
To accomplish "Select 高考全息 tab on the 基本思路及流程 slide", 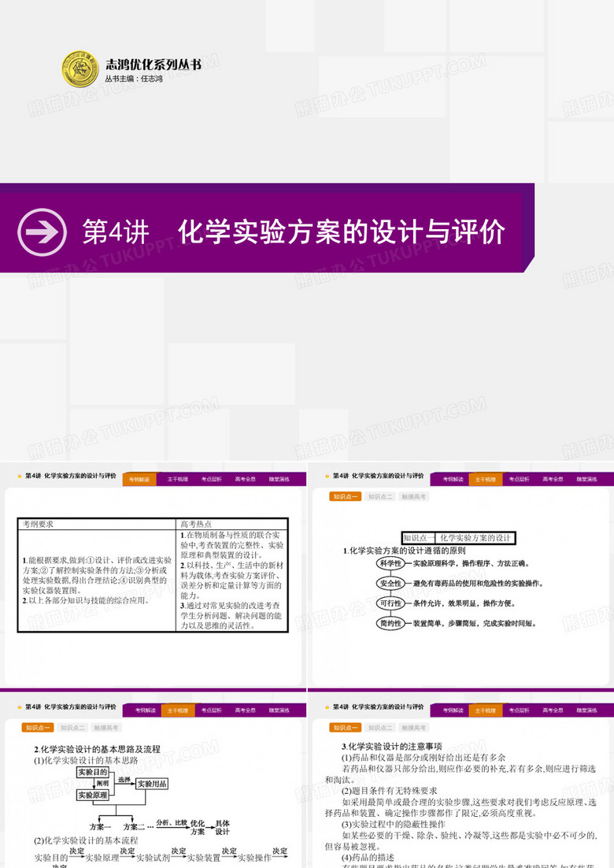I will click(x=245, y=710).
